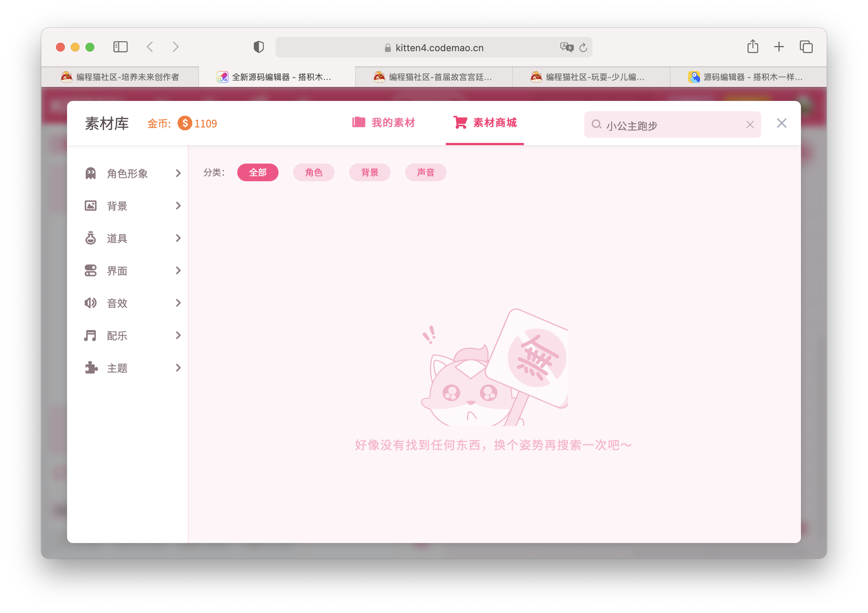Click the gold coin icon next to 1109

185,123
